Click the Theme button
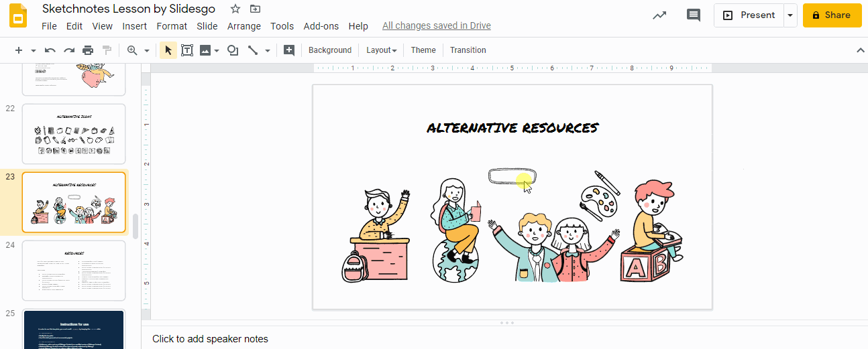Viewport: 868px width, 349px height. tap(423, 50)
